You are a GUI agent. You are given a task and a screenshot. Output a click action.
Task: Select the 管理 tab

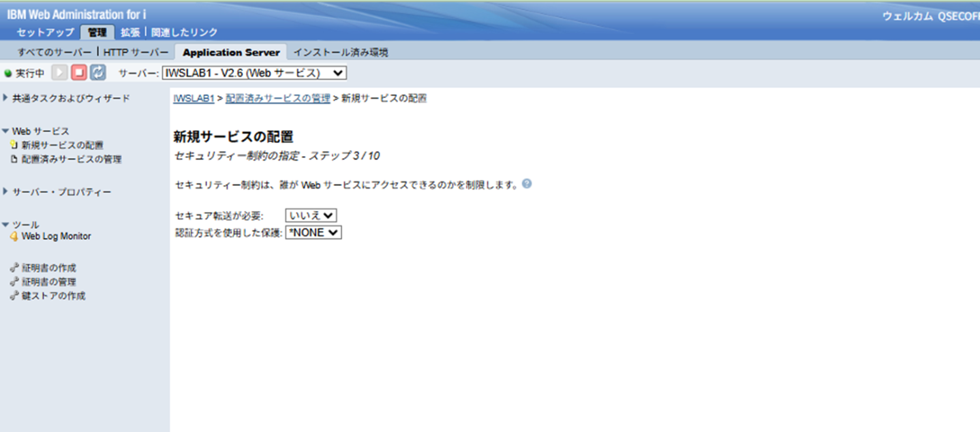point(97,32)
